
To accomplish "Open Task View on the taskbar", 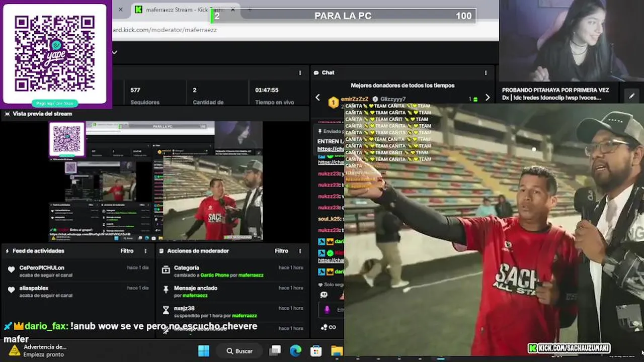I will click(x=275, y=351).
